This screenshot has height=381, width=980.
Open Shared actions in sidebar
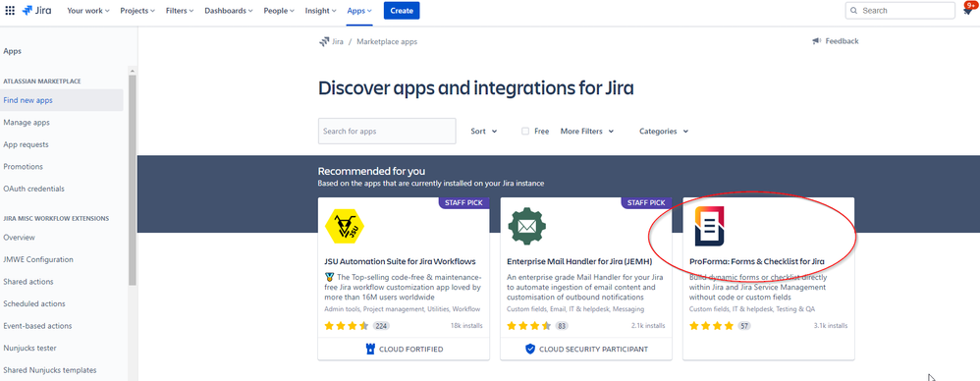pos(28,282)
